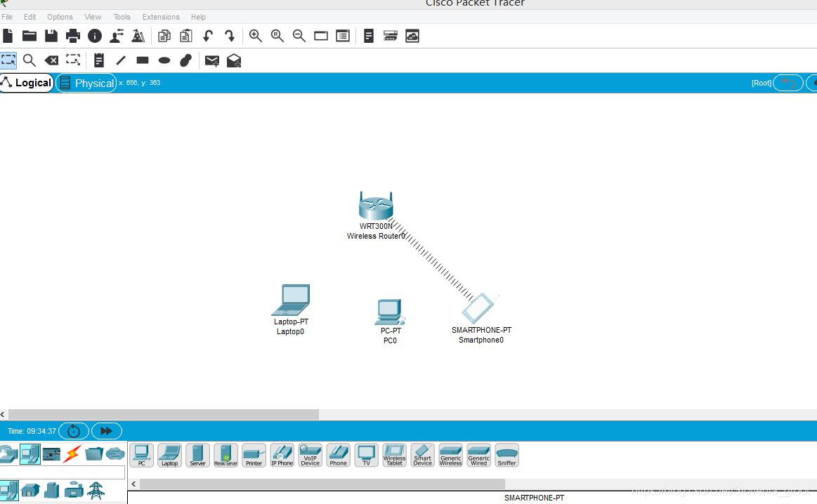
Task: Switch to the Logical workspace tab
Action: click(27, 83)
